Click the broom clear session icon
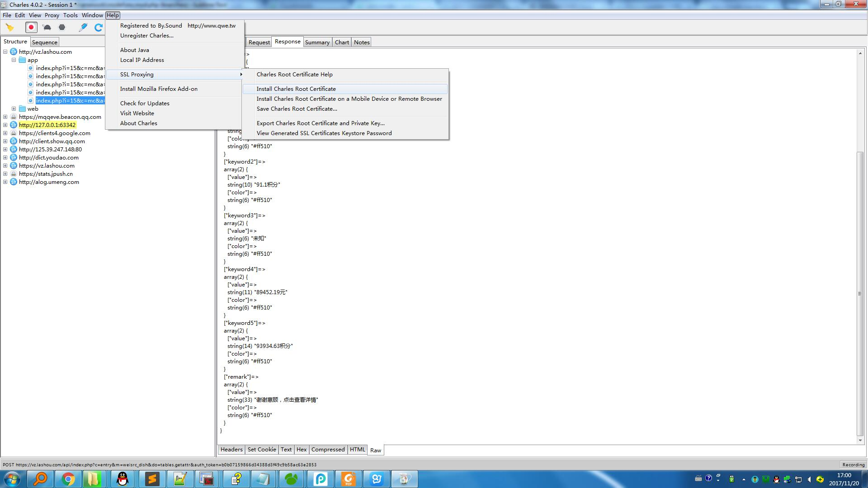868x488 pixels. (9, 28)
